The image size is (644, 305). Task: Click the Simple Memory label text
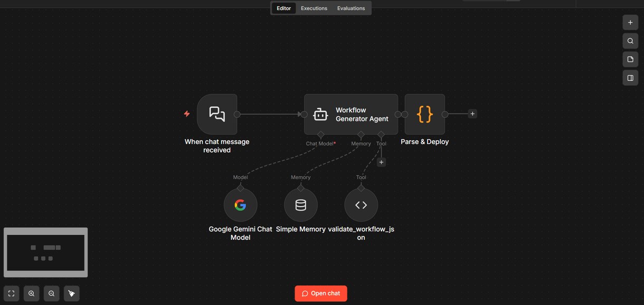click(301, 229)
